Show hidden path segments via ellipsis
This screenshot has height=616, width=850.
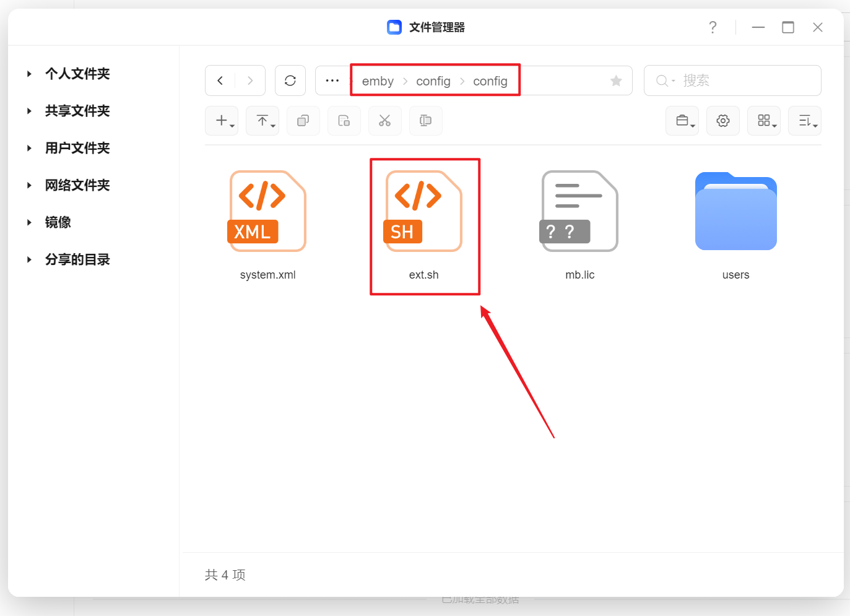[332, 80]
